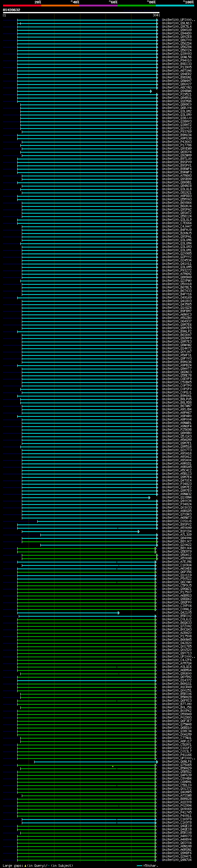Select hit label UniRef100_P29521
197x868 pixels.
[177, 95]
